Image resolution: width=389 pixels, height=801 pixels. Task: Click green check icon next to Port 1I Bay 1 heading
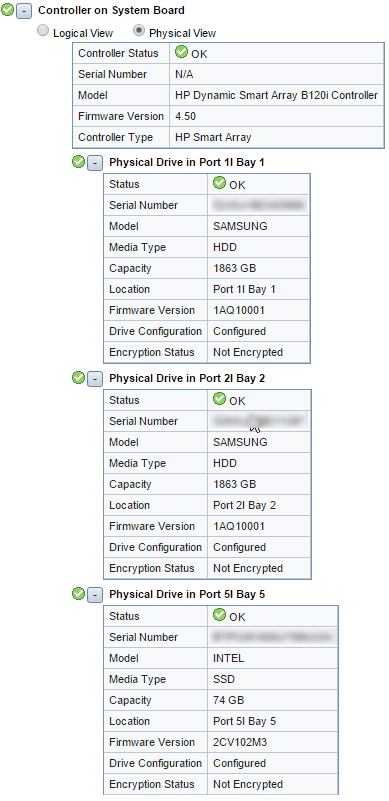click(x=78, y=162)
